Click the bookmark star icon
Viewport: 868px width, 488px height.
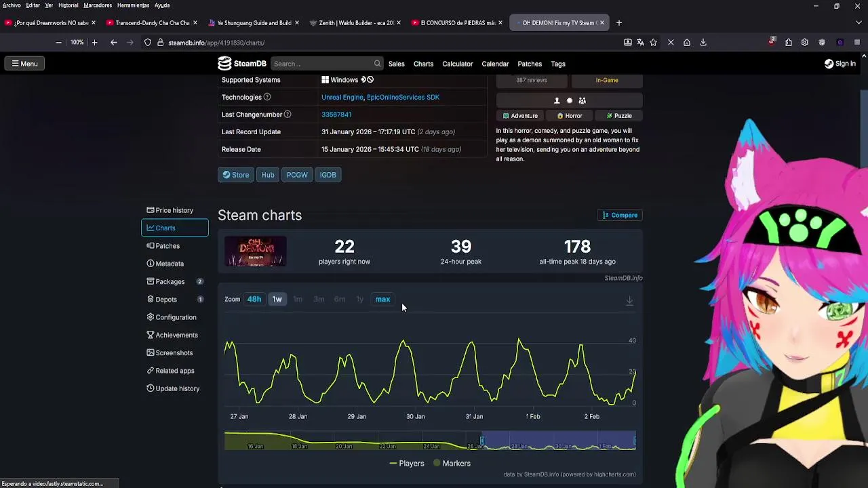pos(653,43)
